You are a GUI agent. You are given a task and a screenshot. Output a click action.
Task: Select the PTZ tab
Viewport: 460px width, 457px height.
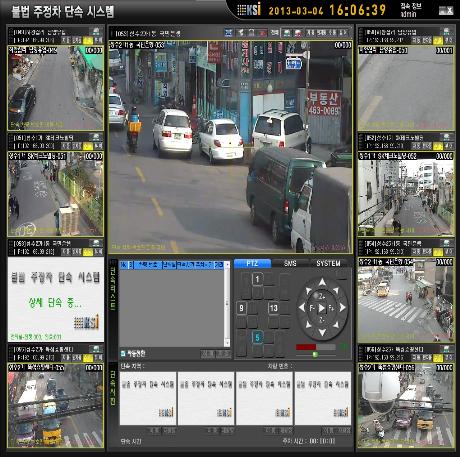(252, 263)
